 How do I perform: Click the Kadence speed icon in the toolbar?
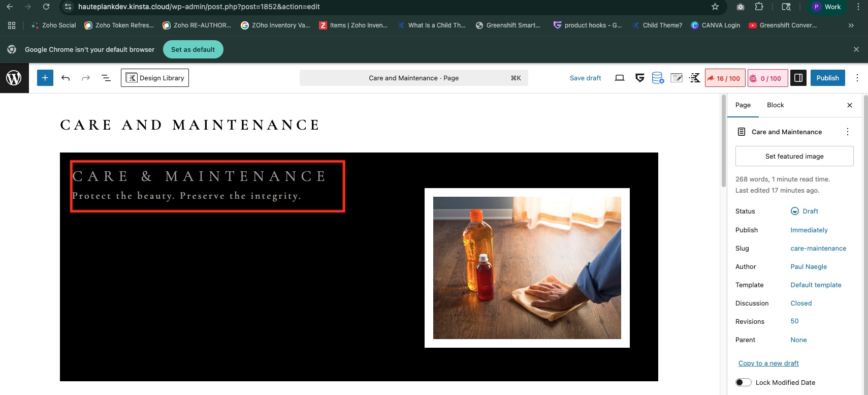point(695,78)
